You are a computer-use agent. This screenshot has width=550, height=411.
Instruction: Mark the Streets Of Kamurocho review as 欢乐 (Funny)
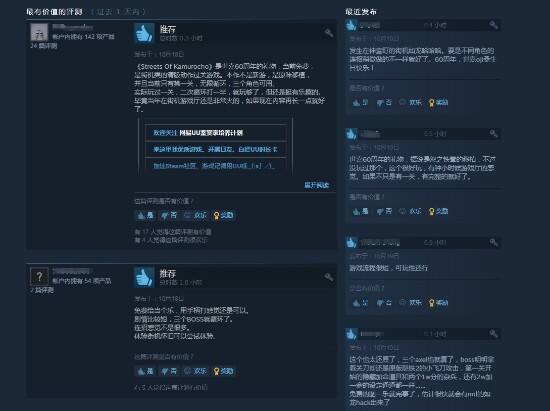coord(195,215)
